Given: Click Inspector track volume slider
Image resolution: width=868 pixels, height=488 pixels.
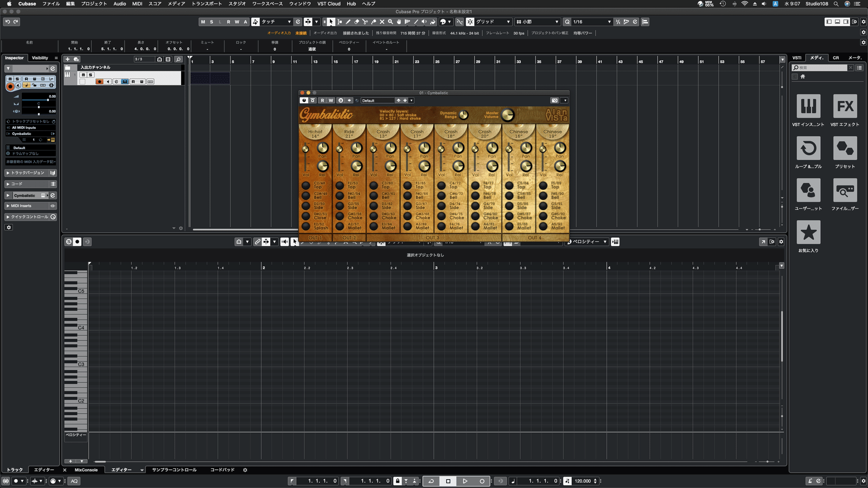Looking at the screenshot, I should click(x=38, y=100).
